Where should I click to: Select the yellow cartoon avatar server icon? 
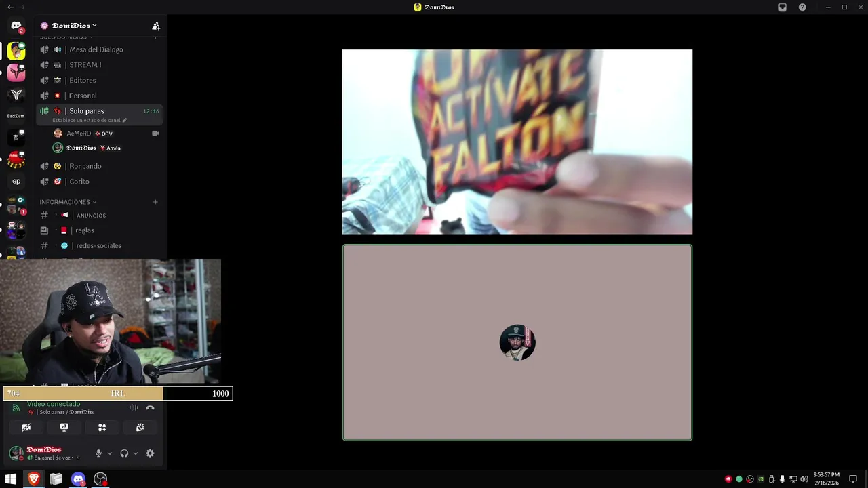pos(16,51)
